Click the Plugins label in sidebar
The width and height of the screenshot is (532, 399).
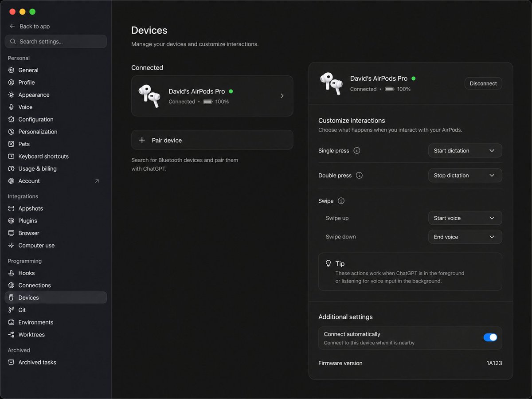click(x=27, y=221)
